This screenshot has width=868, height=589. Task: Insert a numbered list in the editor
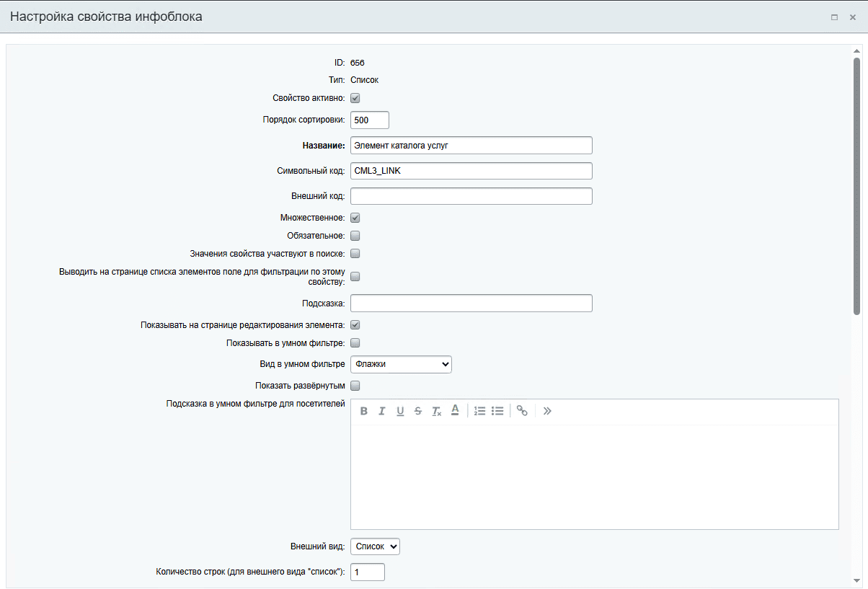[479, 411]
